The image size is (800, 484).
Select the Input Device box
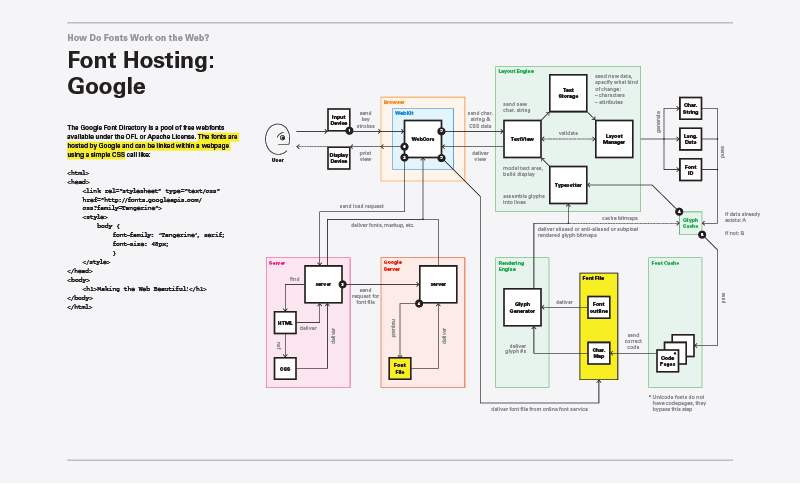[338, 119]
